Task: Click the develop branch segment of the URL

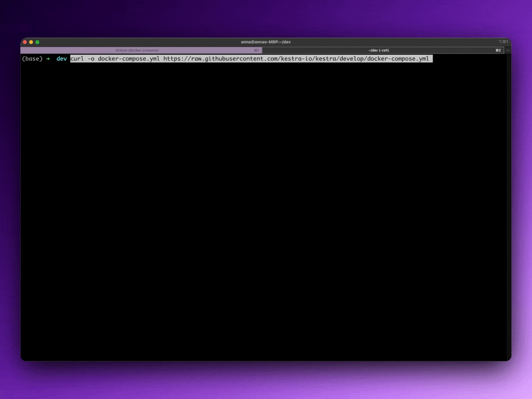Action: pos(352,59)
